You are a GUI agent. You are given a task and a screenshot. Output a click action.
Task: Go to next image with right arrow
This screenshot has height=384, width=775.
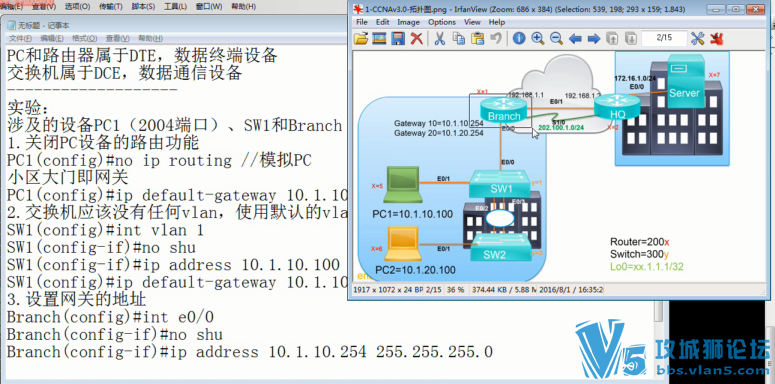[x=594, y=39]
